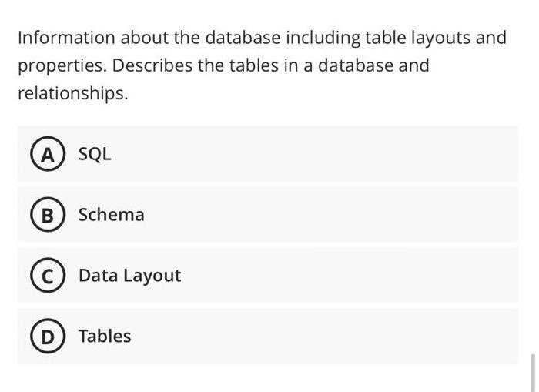Click the question line starting with 'Information about'
The width and height of the screenshot is (539, 392).
[262, 38]
